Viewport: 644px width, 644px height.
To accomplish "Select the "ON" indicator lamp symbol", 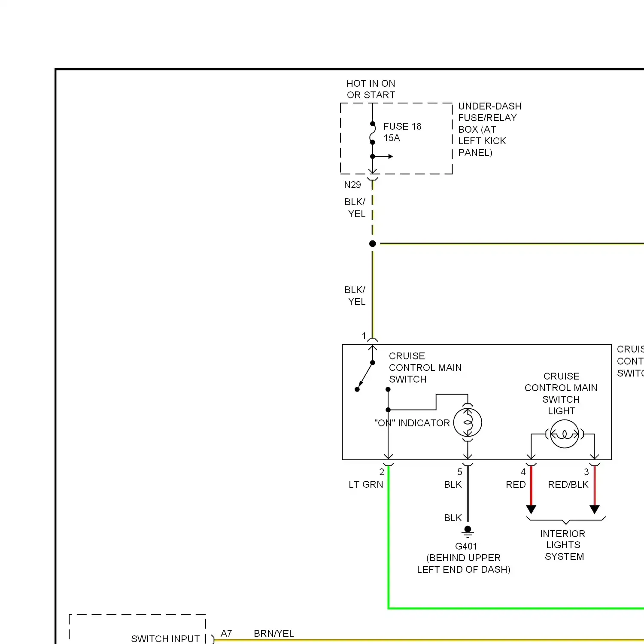I will [468, 423].
